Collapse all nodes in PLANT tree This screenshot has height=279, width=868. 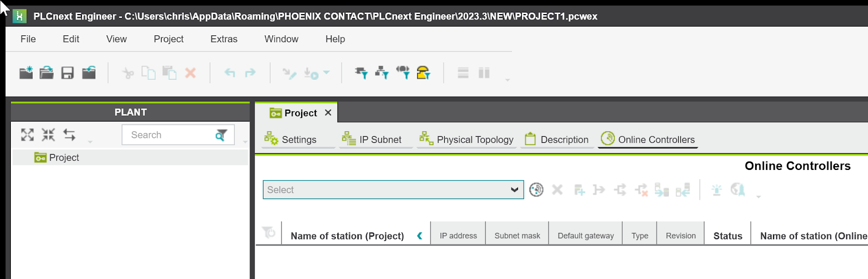point(48,135)
